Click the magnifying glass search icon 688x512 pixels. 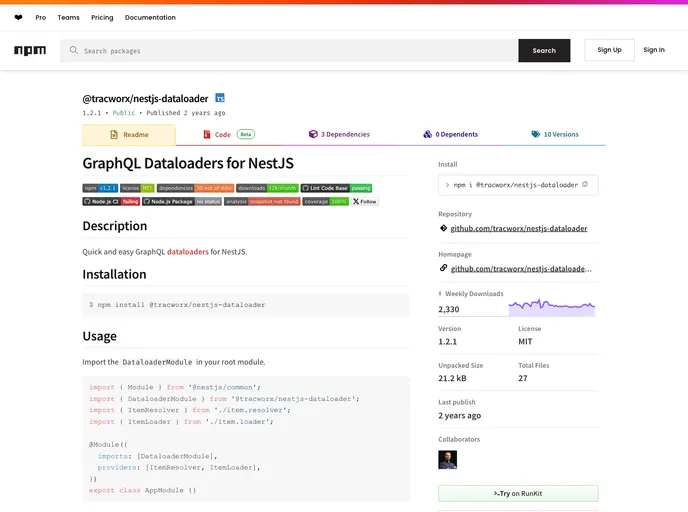tap(74, 50)
